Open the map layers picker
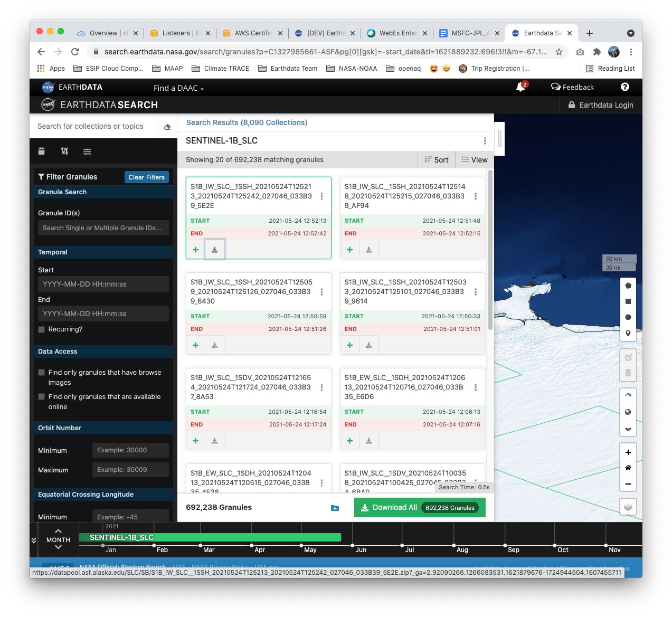This screenshot has height=617, width=672. point(628,506)
